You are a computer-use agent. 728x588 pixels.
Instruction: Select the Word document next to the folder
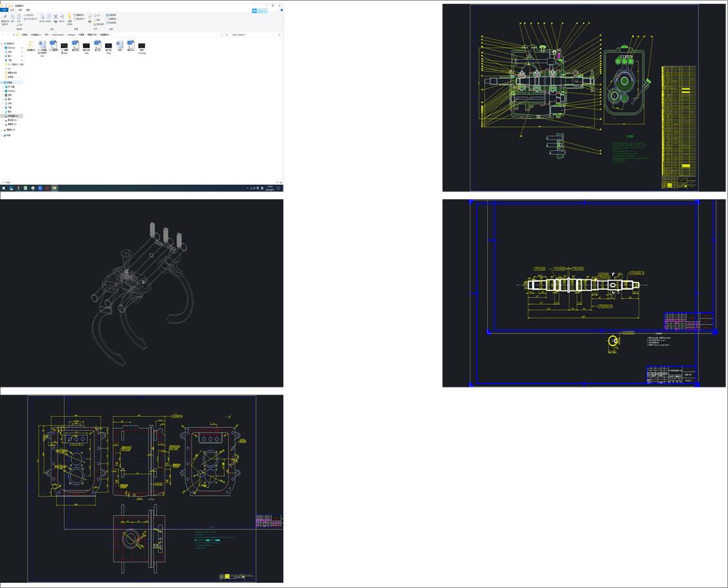(x=42, y=48)
